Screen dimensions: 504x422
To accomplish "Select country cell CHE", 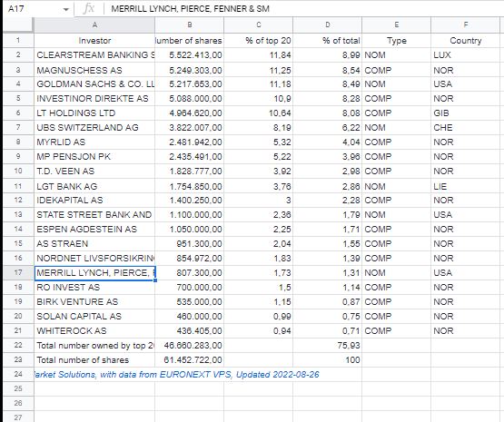I will [x=466, y=127].
